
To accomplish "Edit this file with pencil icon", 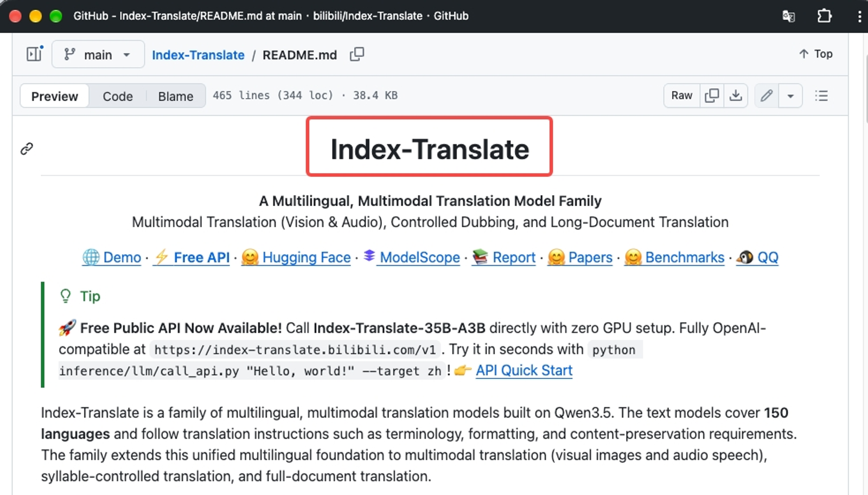I will (x=767, y=96).
